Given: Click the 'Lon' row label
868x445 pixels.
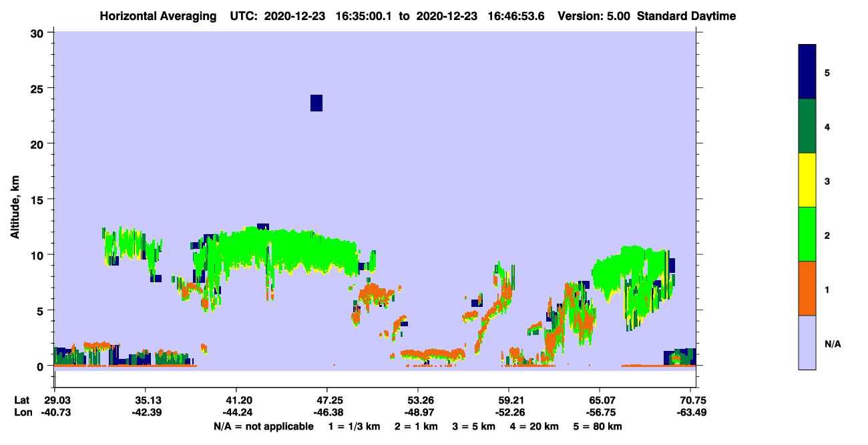Looking at the screenshot, I should click(22, 412).
